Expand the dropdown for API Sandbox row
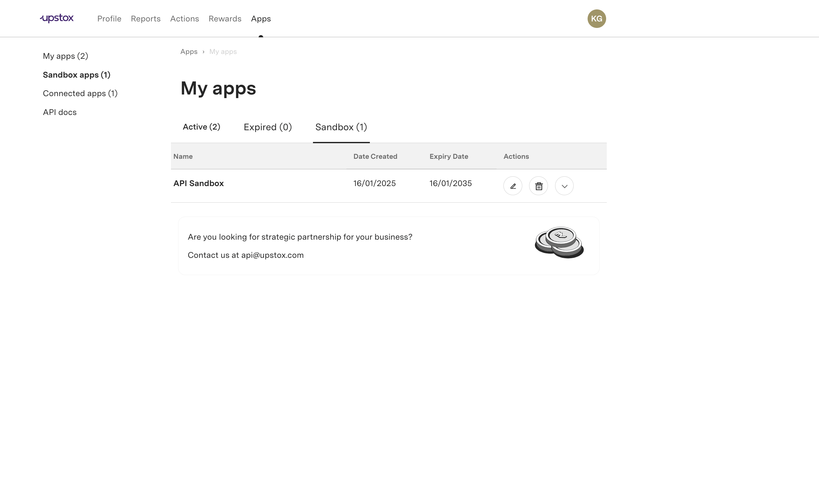Viewport: 819px width, 504px height. pyautogui.click(x=564, y=185)
